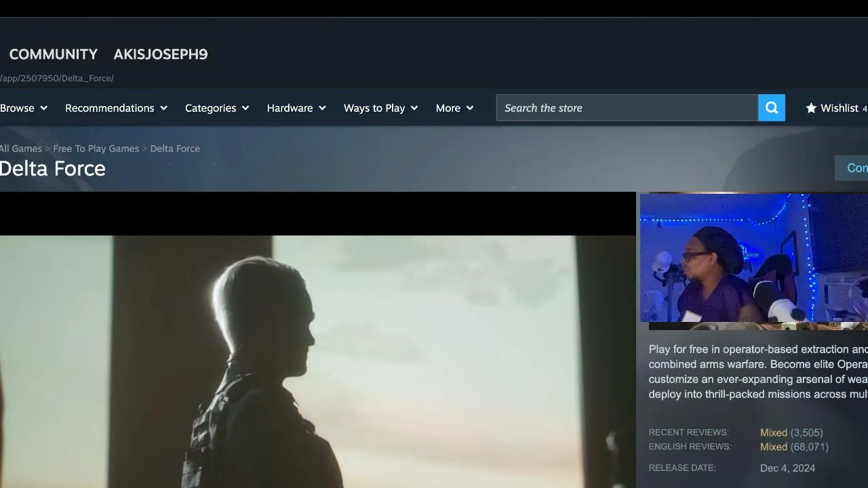Open the Wishlist link
Image resolution: width=868 pixels, height=488 pixels.
836,108
